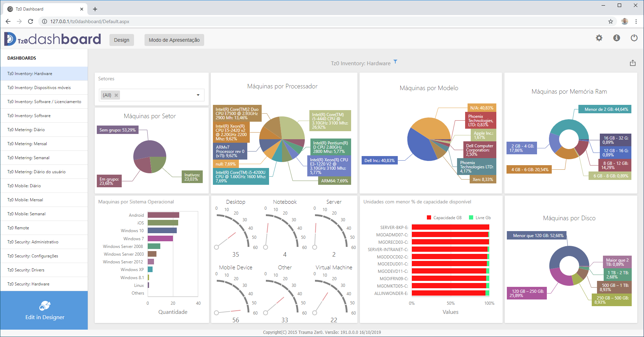
Task: Expand the Setores dropdown arrow
Action: point(198,95)
